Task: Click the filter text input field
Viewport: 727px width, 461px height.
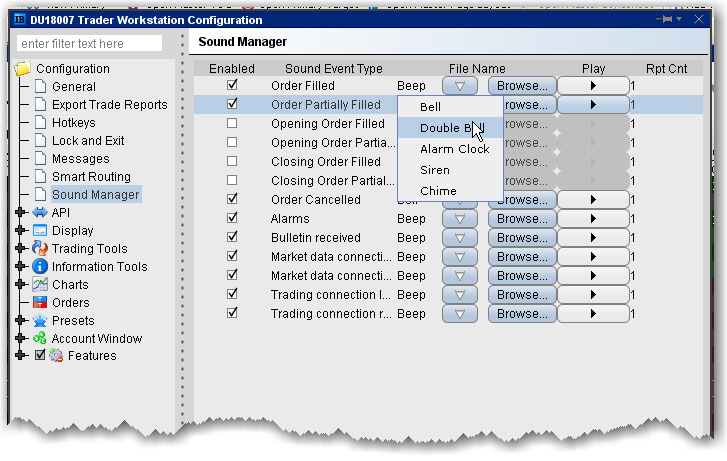Action: point(90,44)
